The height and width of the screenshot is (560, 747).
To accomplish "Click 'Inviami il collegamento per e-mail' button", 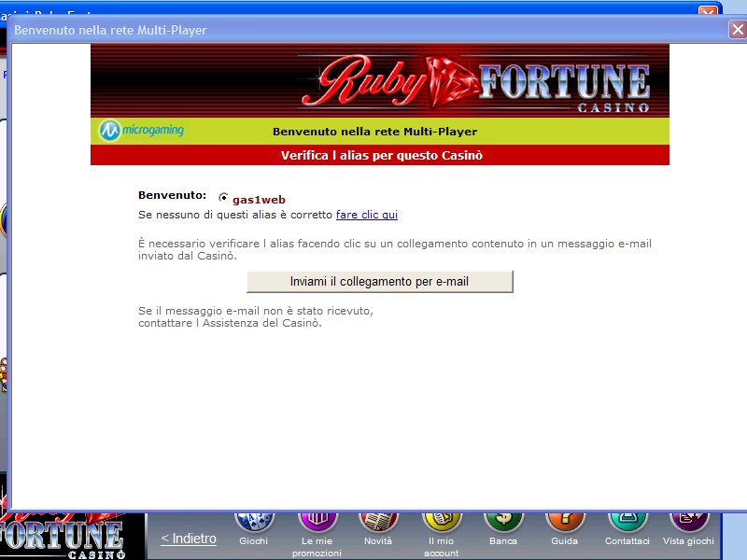I will click(380, 282).
